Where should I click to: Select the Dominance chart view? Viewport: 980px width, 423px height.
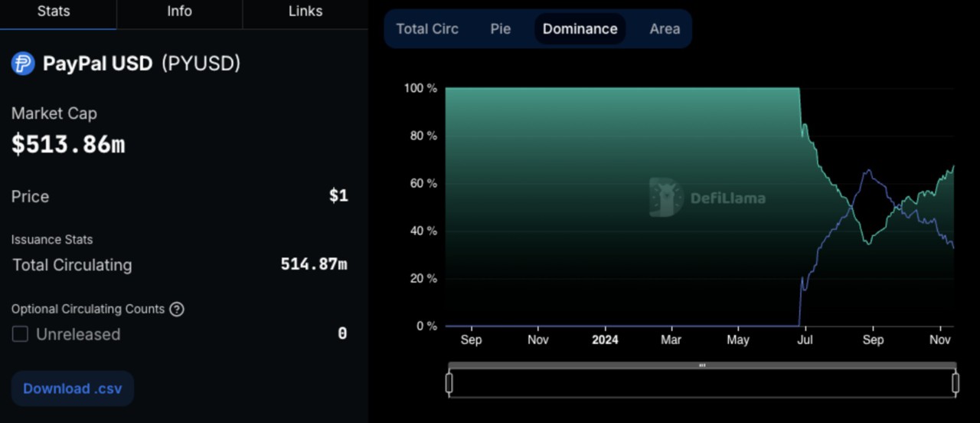coord(580,29)
